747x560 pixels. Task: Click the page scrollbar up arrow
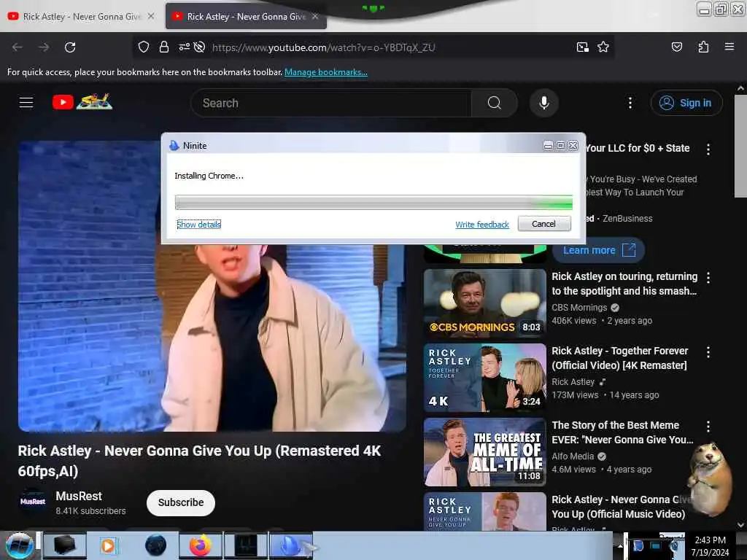(x=740, y=88)
